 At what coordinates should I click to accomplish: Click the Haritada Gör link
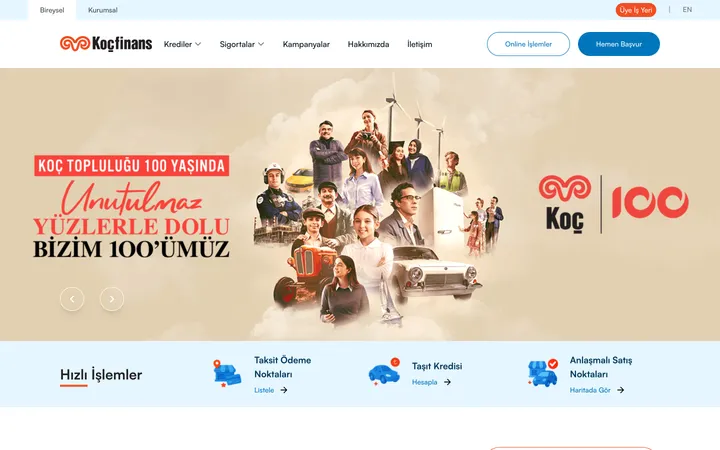pos(590,390)
